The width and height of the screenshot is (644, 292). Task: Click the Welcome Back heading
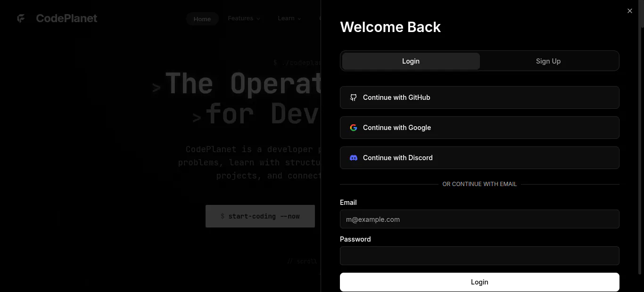[390, 27]
